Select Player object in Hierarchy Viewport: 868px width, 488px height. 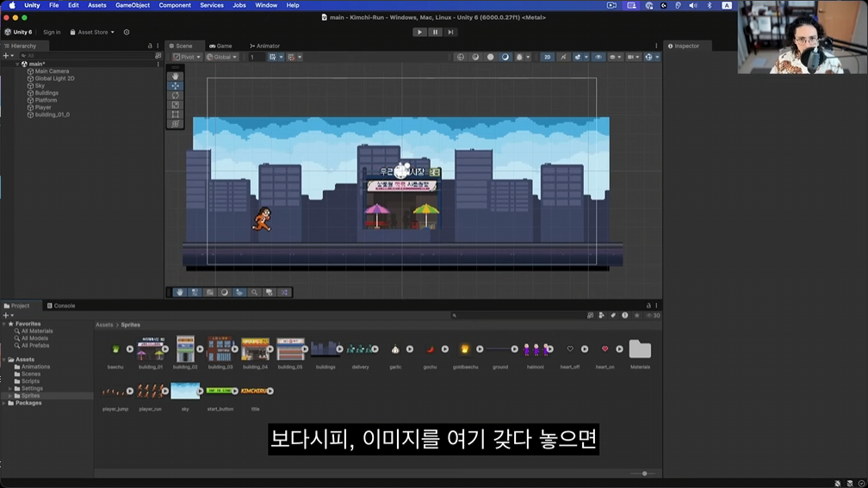[43, 108]
